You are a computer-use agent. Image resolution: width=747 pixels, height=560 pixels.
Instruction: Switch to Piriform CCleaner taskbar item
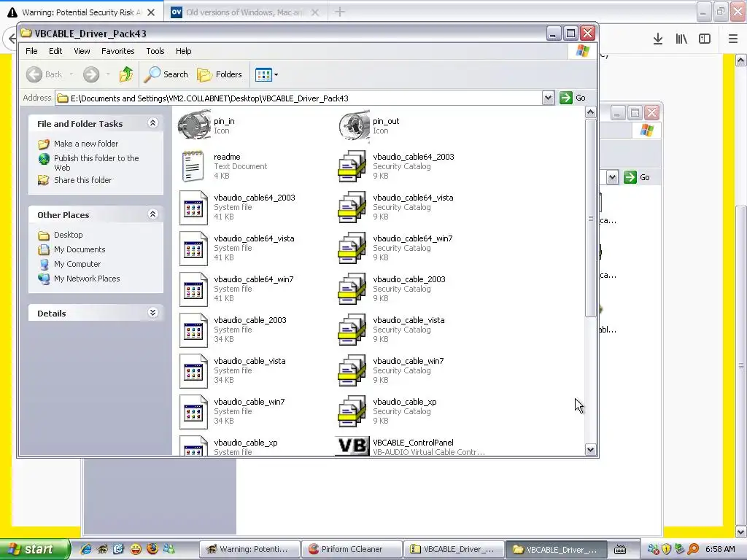pos(351,549)
